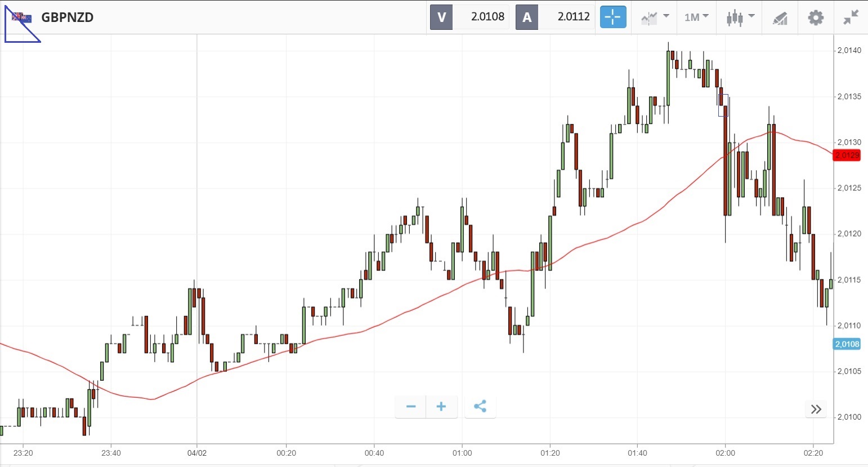
Task: Open the drawing tools pencil icon
Action: click(780, 18)
